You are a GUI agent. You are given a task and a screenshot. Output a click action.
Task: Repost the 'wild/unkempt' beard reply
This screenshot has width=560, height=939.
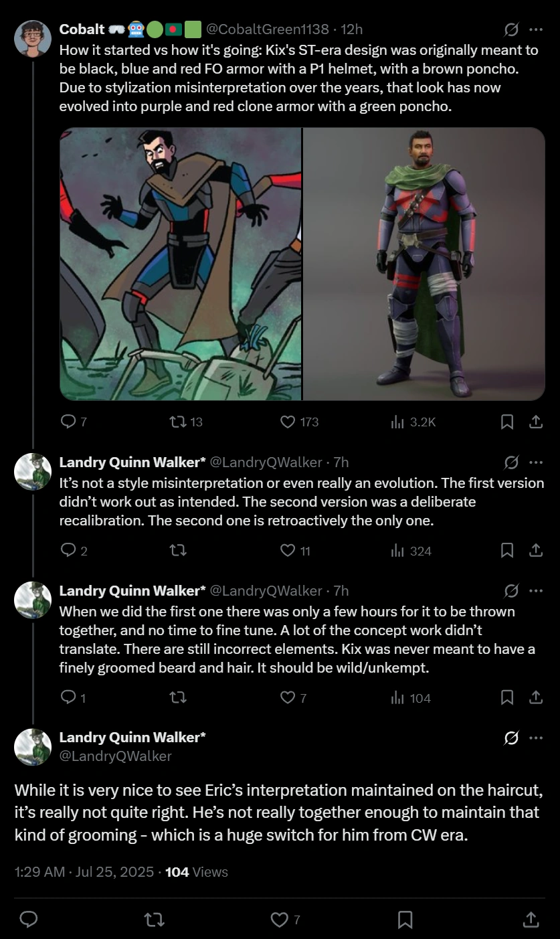(179, 698)
